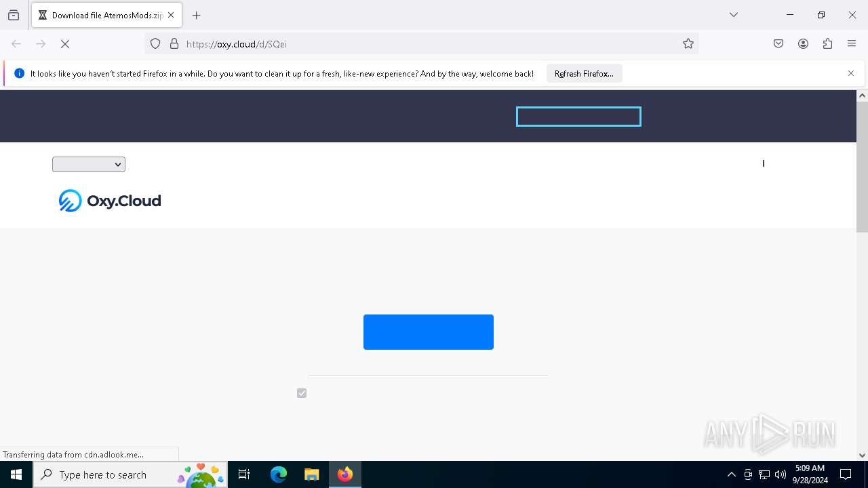Launch Microsoft Edge from taskbar
The width and height of the screenshot is (868, 488).
click(x=279, y=474)
